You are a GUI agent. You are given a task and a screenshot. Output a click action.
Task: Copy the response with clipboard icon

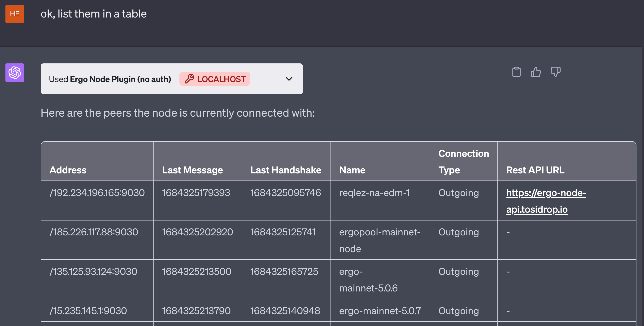point(516,72)
